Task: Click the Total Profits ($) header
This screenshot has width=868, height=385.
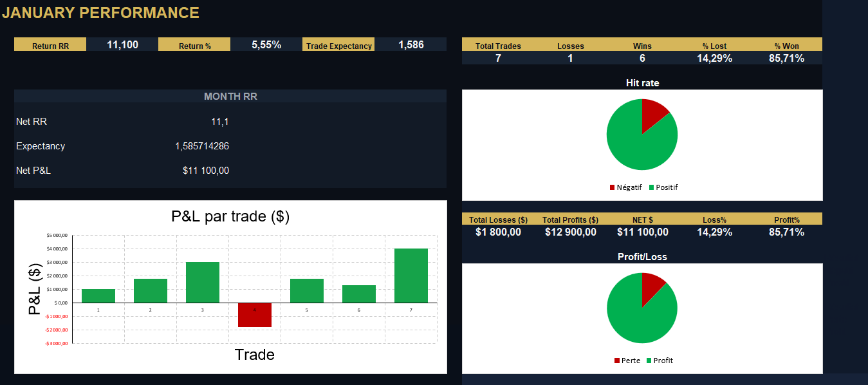Action: [570, 220]
